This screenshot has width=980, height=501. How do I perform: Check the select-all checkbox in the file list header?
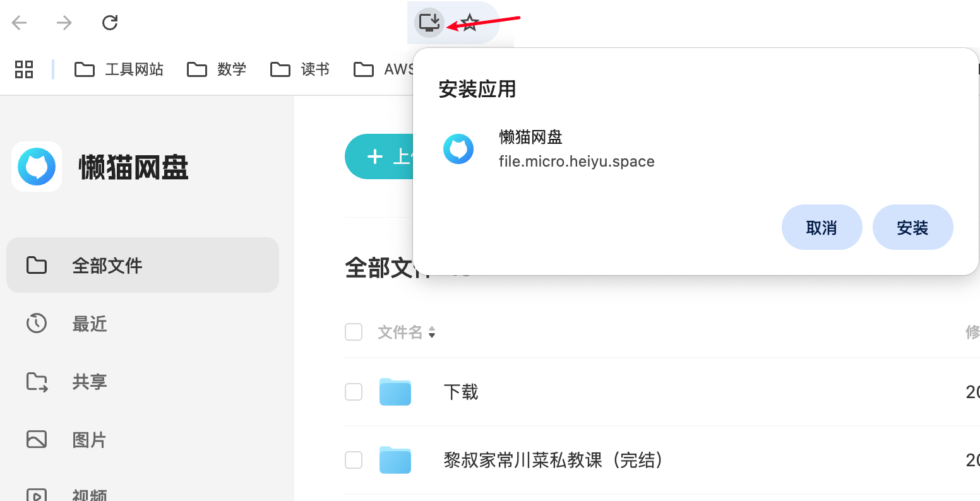[x=354, y=332]
